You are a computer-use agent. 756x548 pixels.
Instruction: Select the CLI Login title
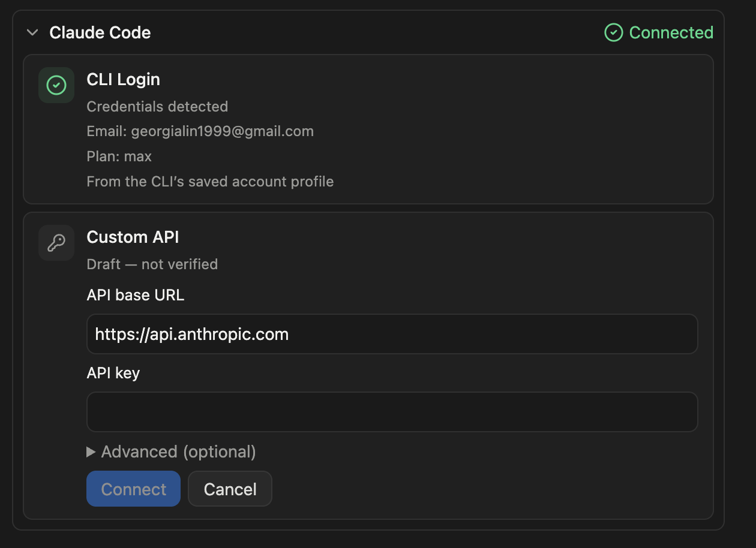[123, 80]
